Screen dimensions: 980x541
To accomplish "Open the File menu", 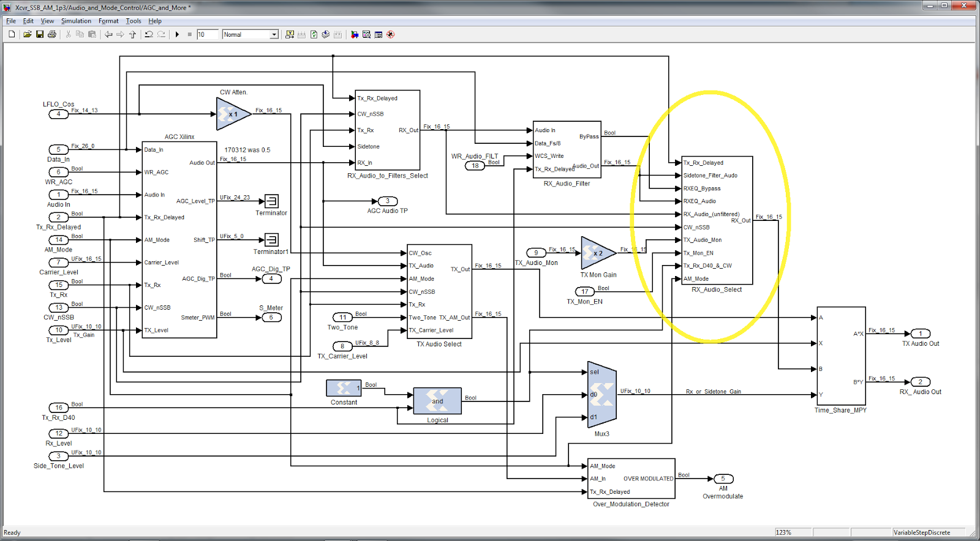I will coord(11,21).
